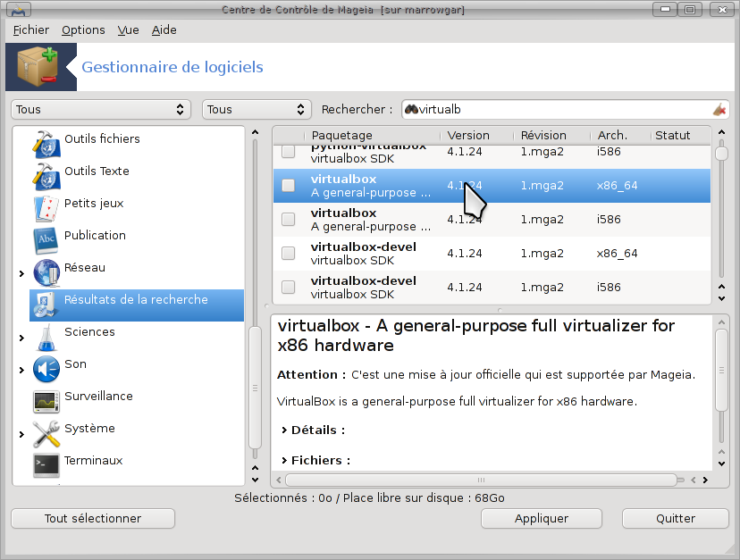Expand the Fichiers section
740x560 pixels.
tap(284, 460)
